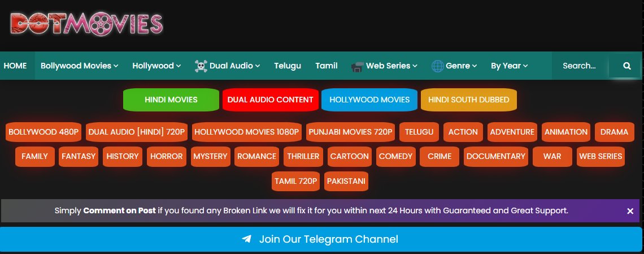Open the THRILLER genre tag
644x254 pixels.
(303, 156)
